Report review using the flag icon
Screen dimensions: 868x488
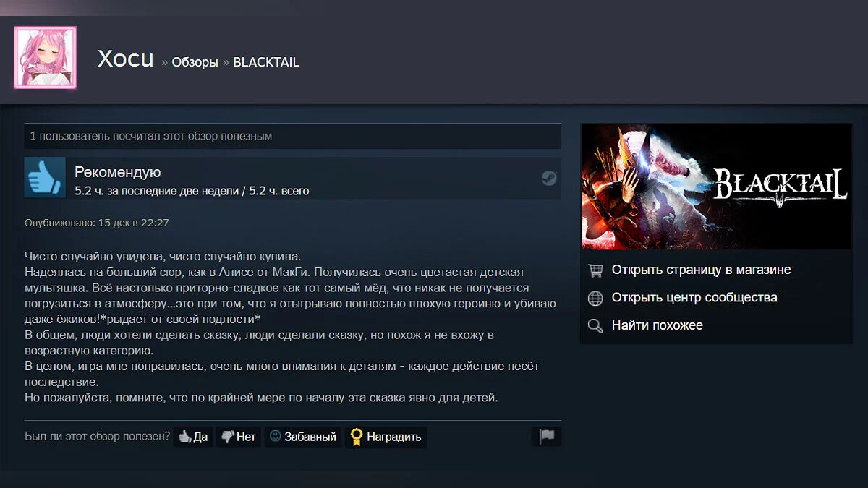[547, 437]
